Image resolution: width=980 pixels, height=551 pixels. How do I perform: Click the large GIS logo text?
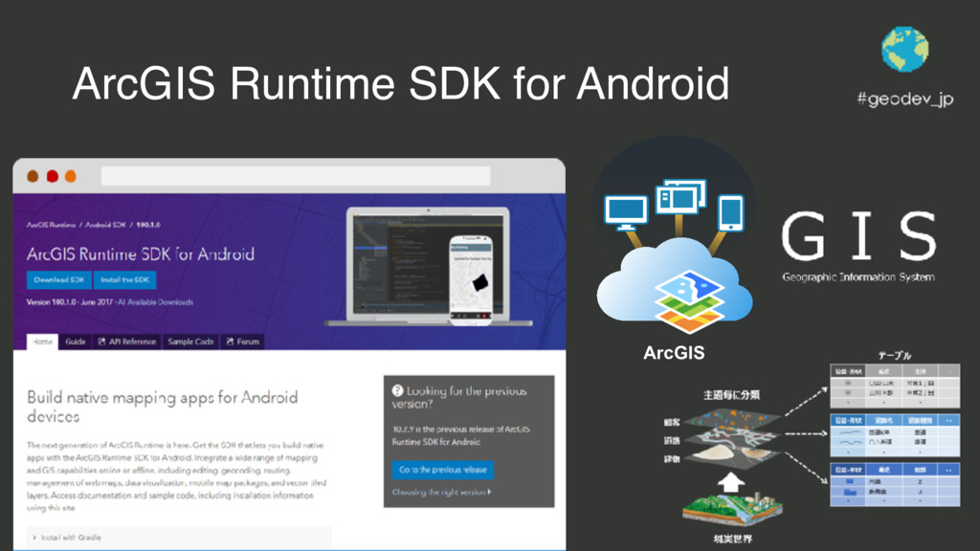coord(858,235)
